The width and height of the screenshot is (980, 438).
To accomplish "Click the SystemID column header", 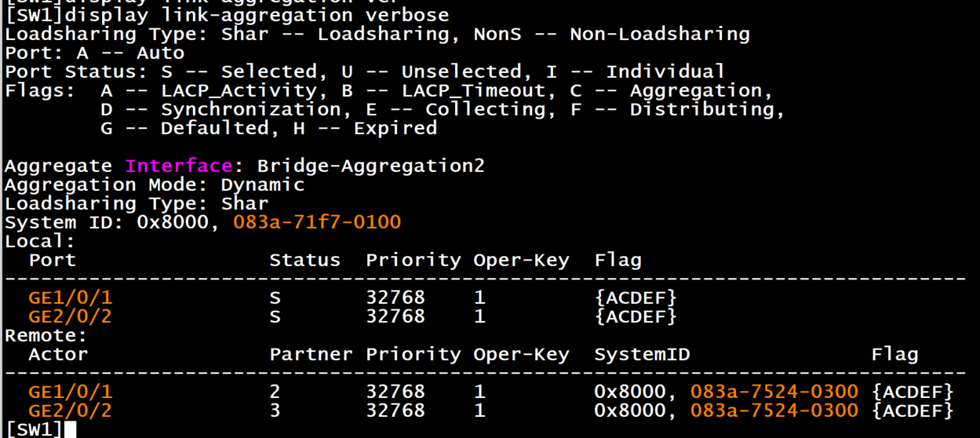I will [642, 354].
